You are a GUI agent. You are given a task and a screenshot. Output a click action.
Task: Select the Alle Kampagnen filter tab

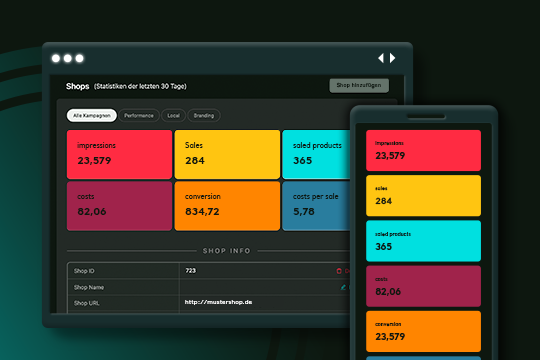tap(92, 115)
